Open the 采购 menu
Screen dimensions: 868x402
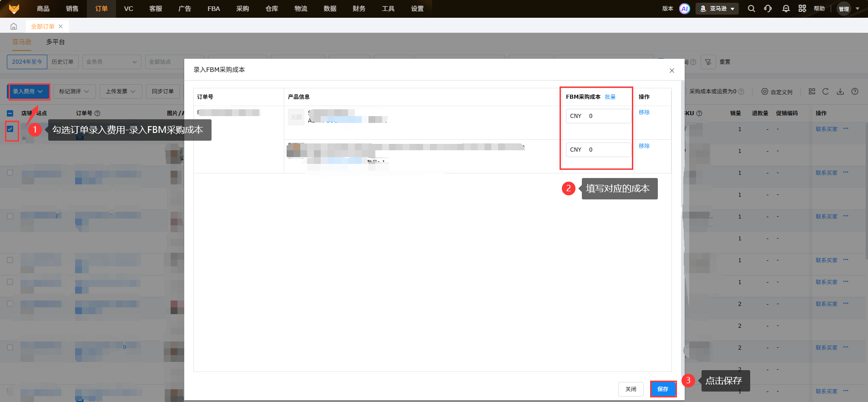pos(243,9)
